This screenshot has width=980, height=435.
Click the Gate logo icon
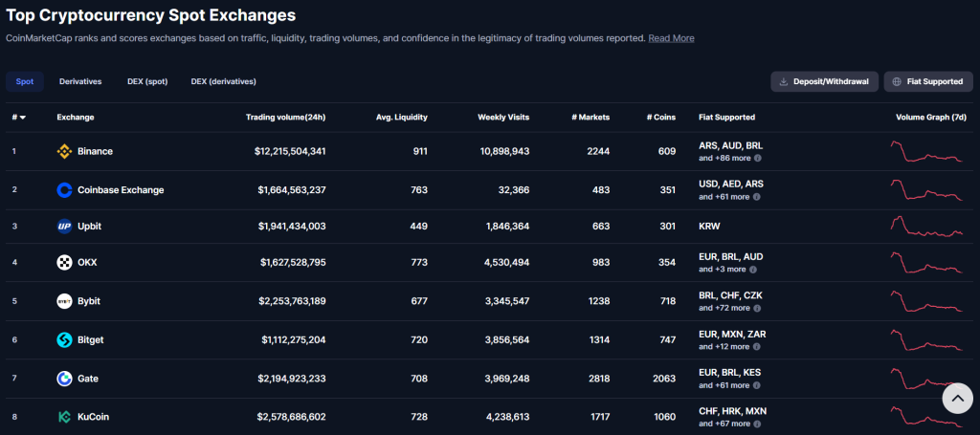pyautogui.click(x=65, y=379)
